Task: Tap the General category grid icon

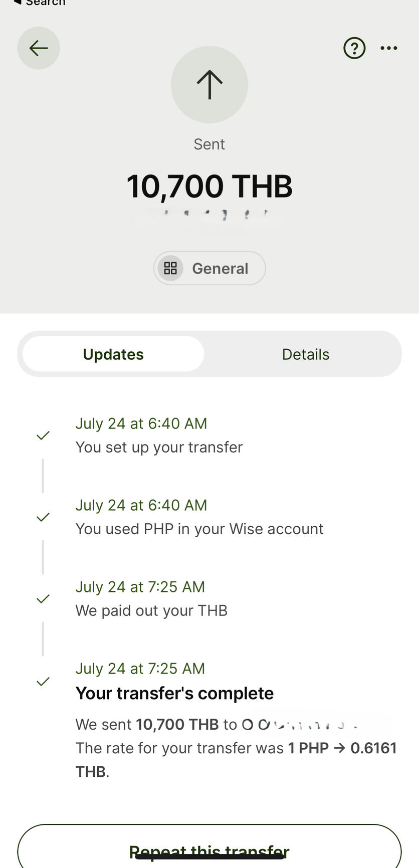Action: pos(170,268)
